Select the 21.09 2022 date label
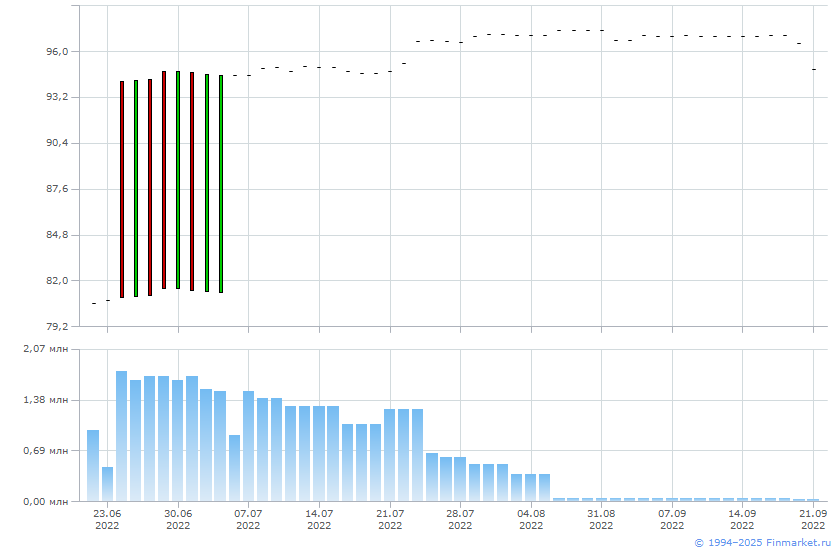This screenshot has height=550, width=840. (x=813, y=519)
